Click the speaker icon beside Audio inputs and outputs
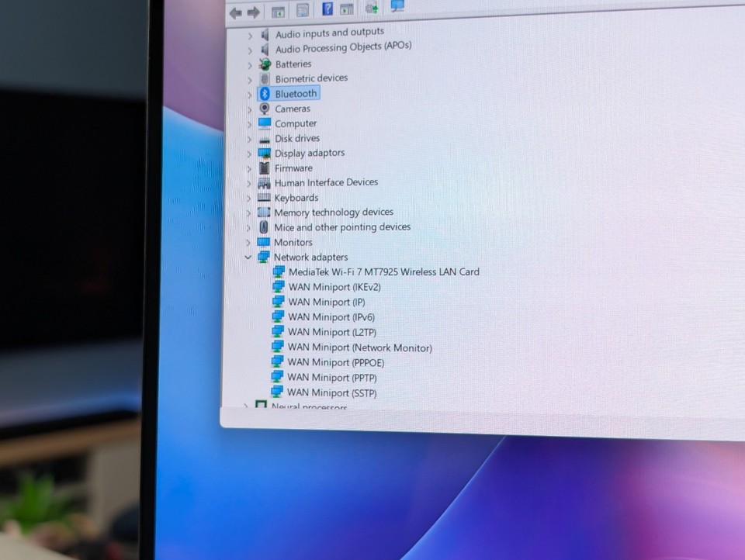745x560 pixels. [x=265, y=34]
